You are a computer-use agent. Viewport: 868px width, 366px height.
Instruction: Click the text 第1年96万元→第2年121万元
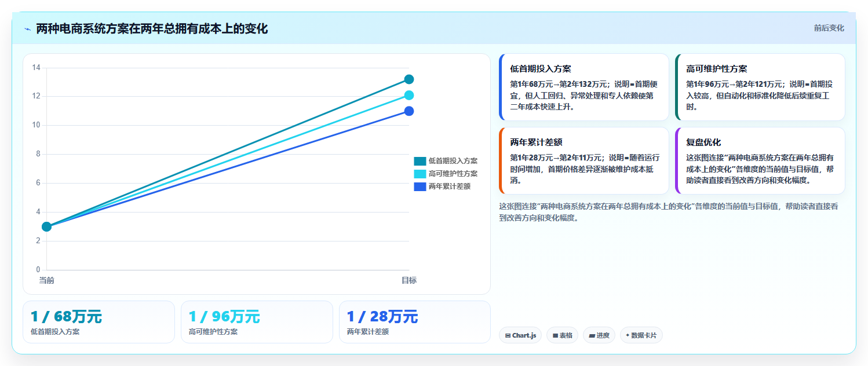coord(735,84)
